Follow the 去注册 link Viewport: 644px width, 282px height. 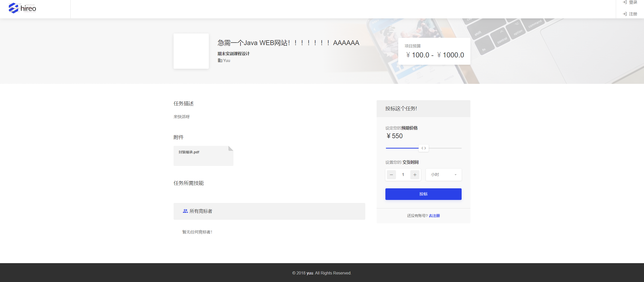[x=434, y=216]
